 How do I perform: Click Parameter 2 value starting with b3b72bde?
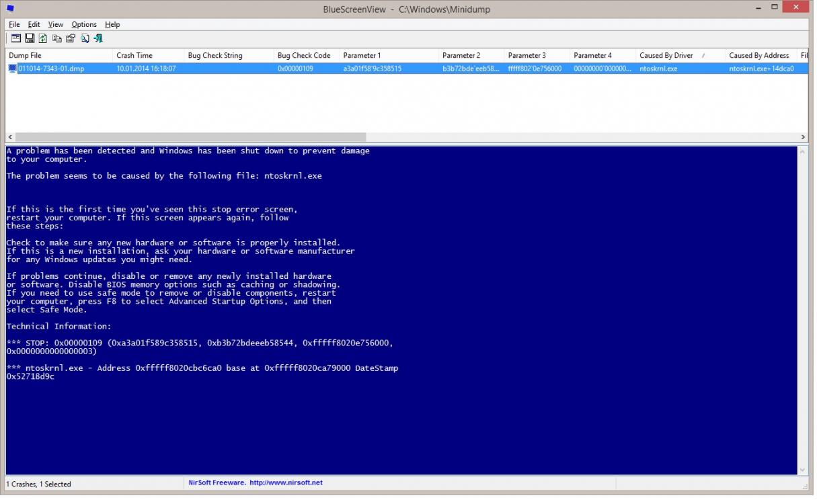[471, 69]
